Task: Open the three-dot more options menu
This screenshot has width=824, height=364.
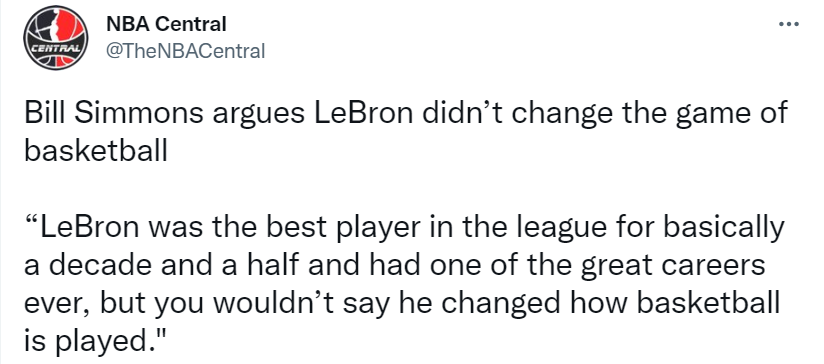Action: (x=788, y=24)
